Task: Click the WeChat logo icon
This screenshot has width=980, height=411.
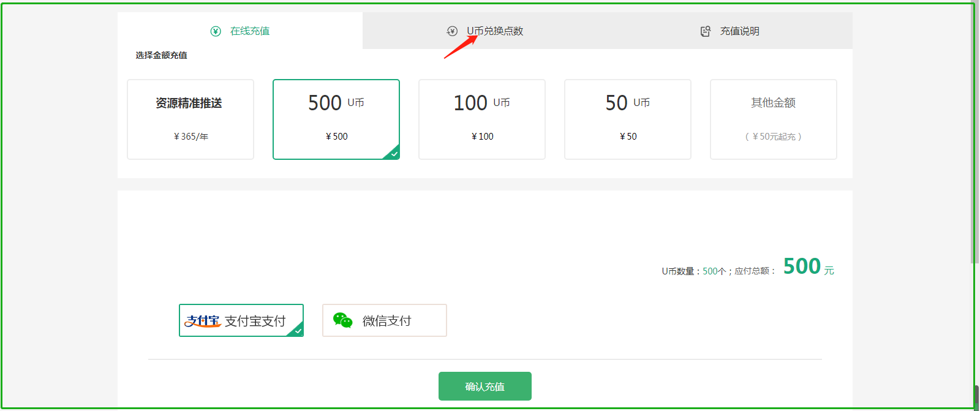Action: coord(343,320)
